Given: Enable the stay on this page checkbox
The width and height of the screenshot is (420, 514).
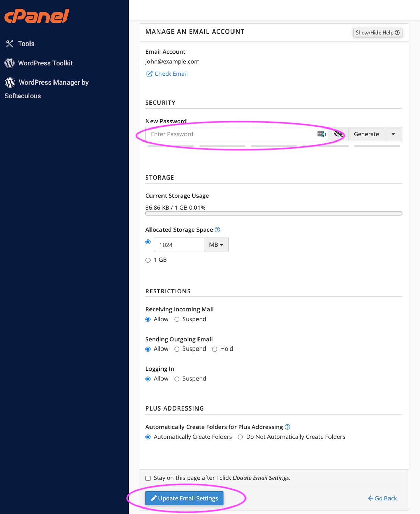Looking at the screenshot, I should coord(148,478).
